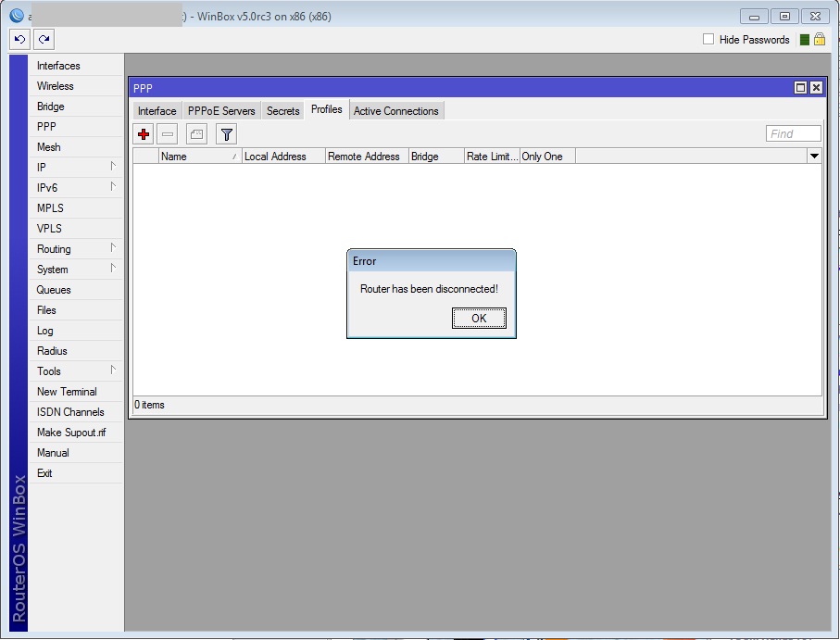
Task: Open Log in the sidebar
Action: (76, 331)
